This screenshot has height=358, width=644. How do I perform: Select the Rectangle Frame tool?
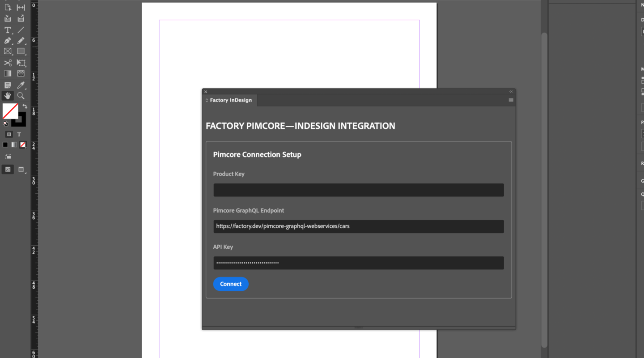pos(8,51)
